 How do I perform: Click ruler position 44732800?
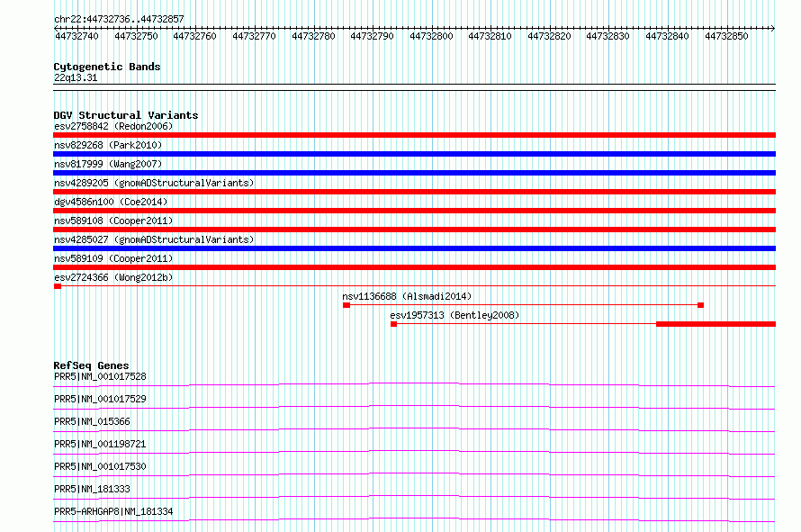click(431, 36)
